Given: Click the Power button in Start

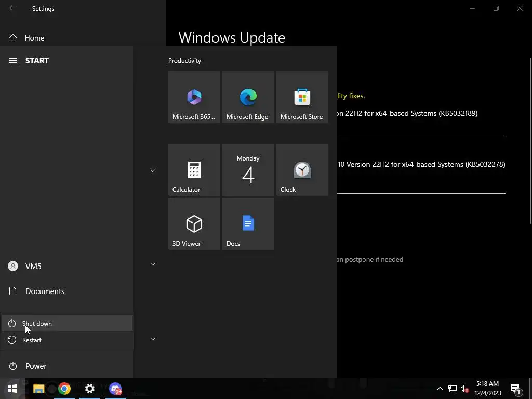Looking at the screenshot, I should click(67, 366).
